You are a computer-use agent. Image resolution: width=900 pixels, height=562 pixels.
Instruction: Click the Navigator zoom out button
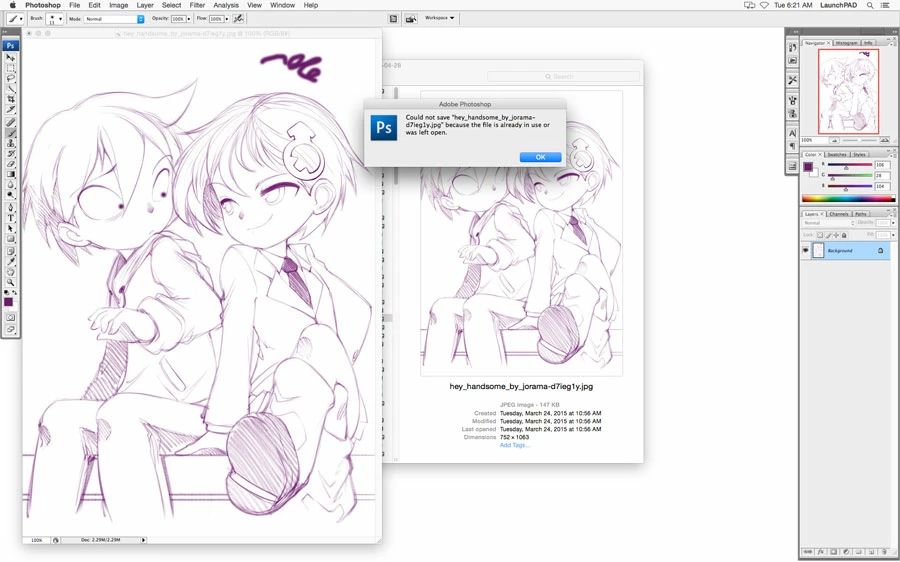(x=835, y=140)
